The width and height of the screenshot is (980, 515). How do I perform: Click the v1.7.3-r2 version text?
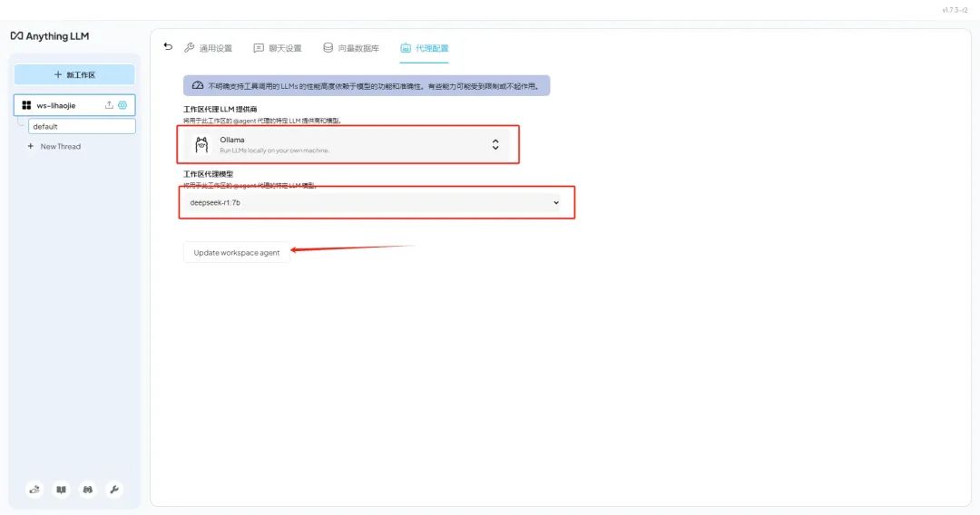tap(955, 10)
